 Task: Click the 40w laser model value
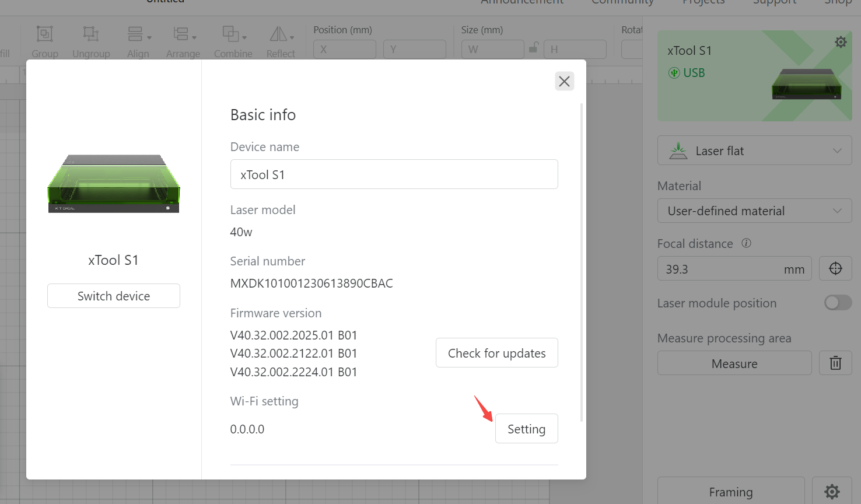[241, 232]
